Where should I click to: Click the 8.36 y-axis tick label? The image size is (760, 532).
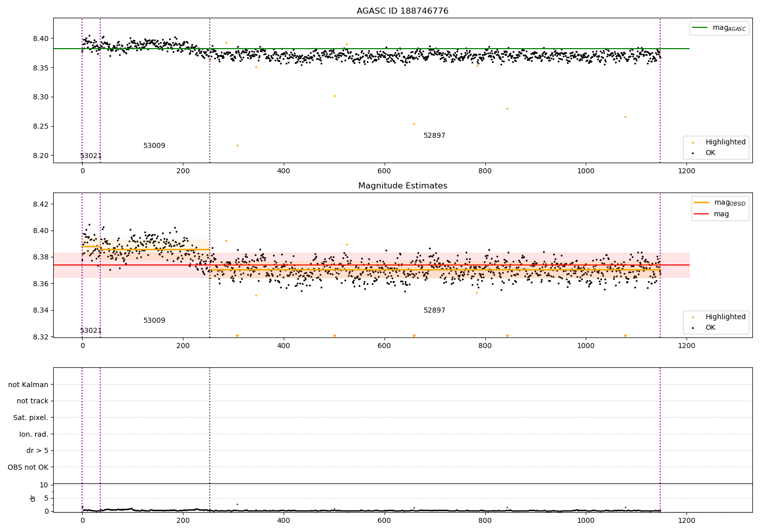(41, 284)
